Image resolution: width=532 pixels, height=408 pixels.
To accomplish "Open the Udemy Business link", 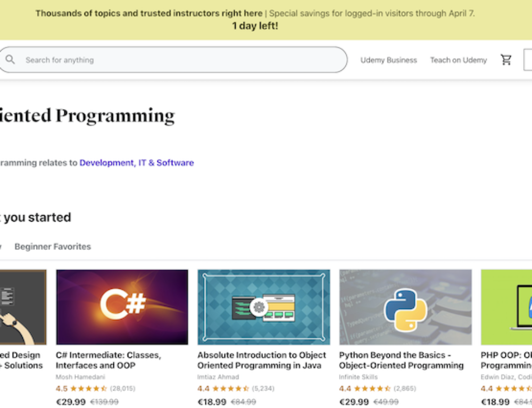I will click(388, 60).
